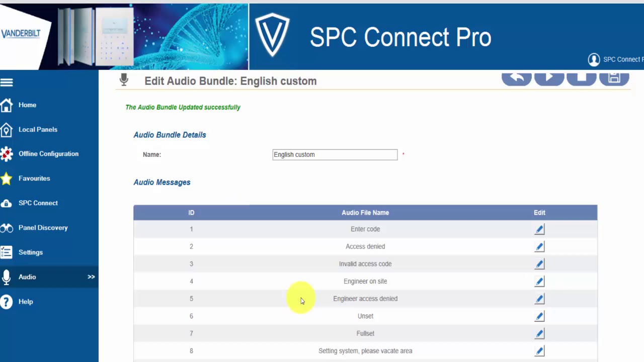Select the 'Invalid access code' text
This screenshot has height=362, width=644.
tap(365, 264)
